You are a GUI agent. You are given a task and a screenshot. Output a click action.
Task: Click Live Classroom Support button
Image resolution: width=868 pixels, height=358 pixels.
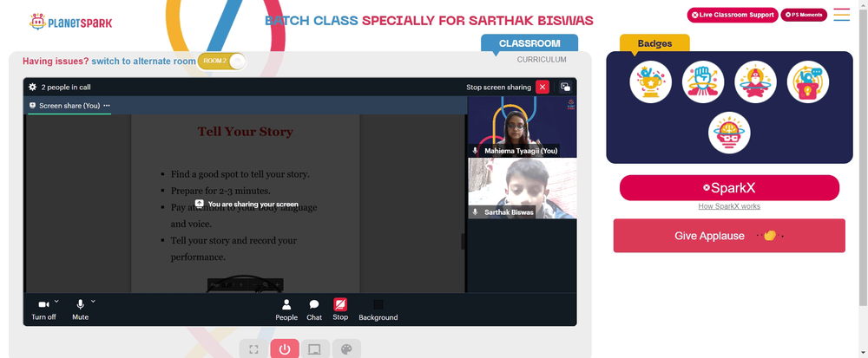pyautogui.click(x=733, y=15)
